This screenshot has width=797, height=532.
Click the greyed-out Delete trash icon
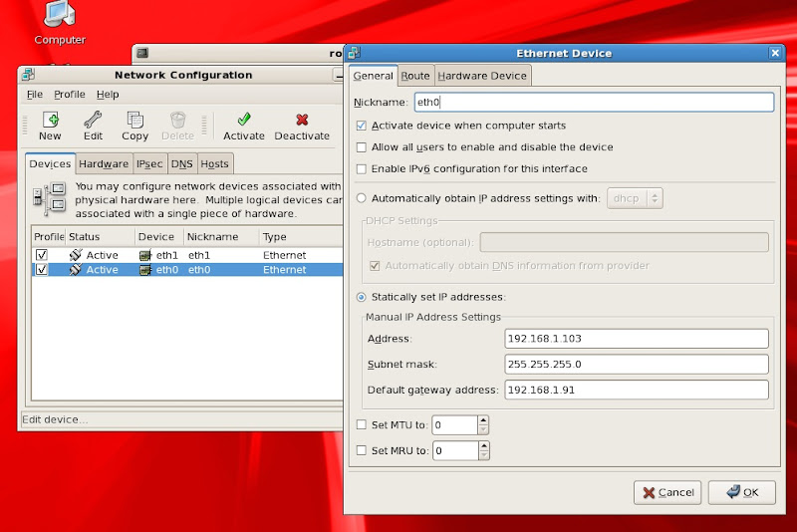click(178, 120)
